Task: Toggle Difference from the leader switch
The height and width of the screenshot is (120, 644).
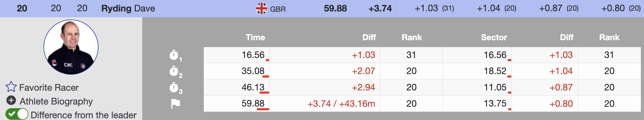Action: pos(17,114)
